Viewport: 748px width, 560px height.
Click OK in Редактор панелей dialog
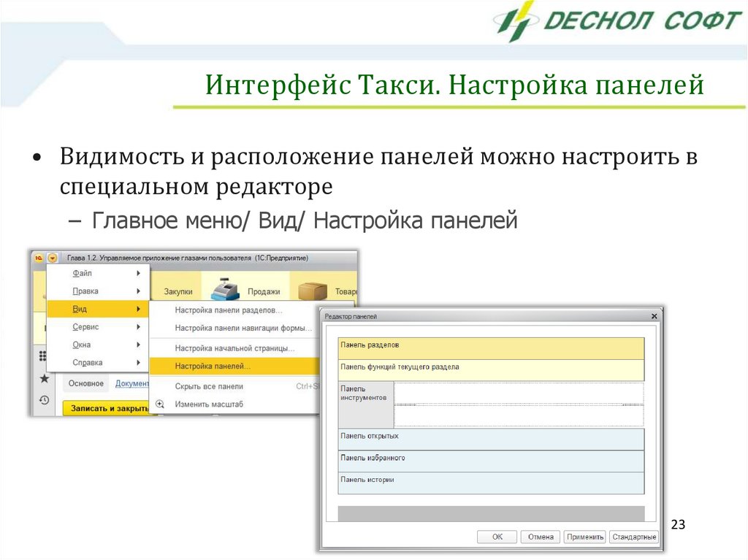coord(497,537)
